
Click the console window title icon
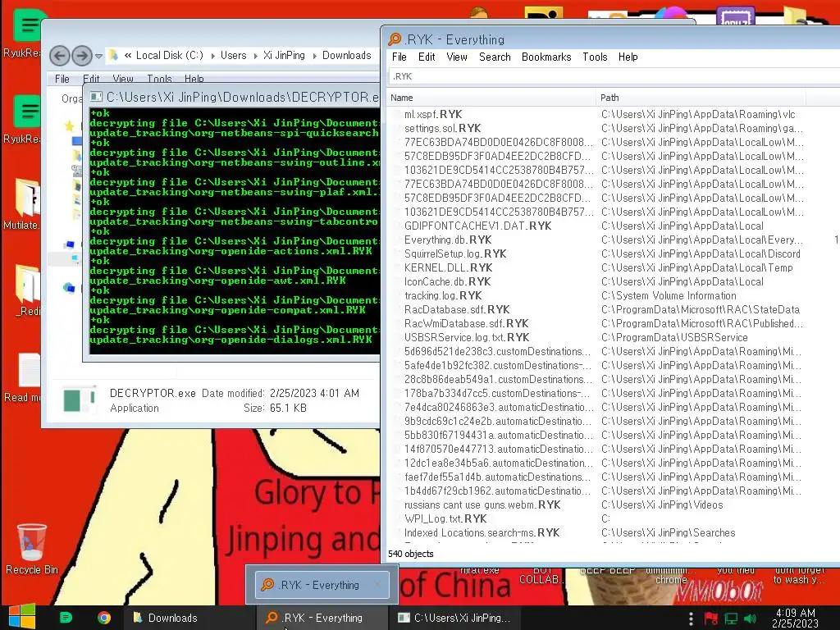tap(96, 97)
